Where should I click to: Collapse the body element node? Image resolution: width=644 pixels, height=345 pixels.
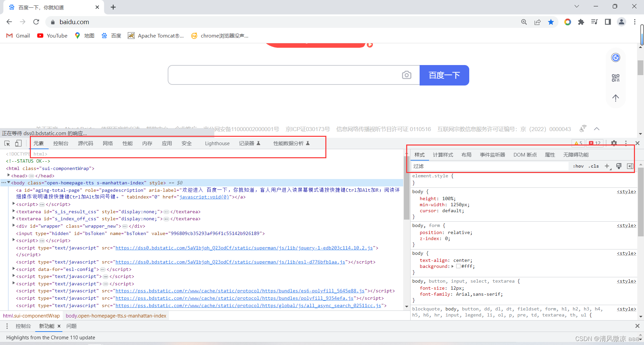click(9, 183)
